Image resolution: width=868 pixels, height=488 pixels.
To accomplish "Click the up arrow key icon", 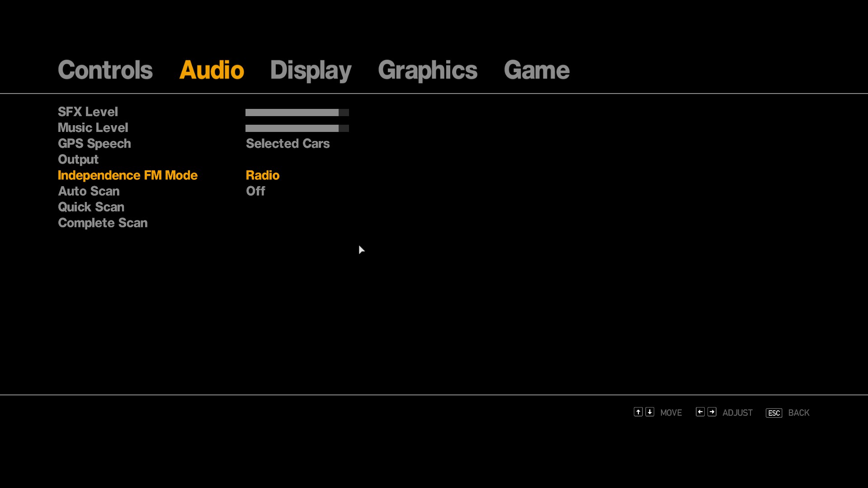I will coord(638,412).
